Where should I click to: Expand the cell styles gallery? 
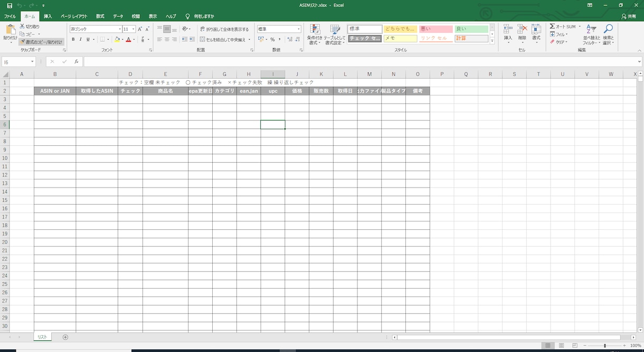[493, 41]
